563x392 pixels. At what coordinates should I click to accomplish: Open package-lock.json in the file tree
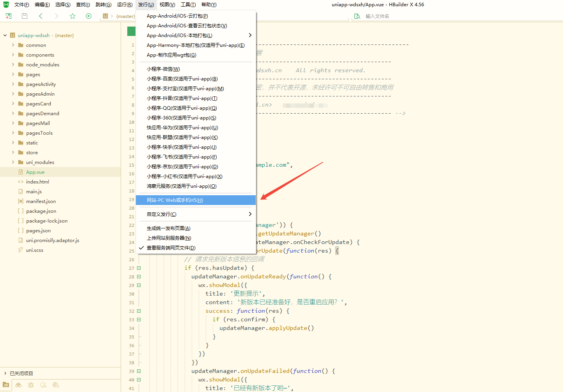47,221
